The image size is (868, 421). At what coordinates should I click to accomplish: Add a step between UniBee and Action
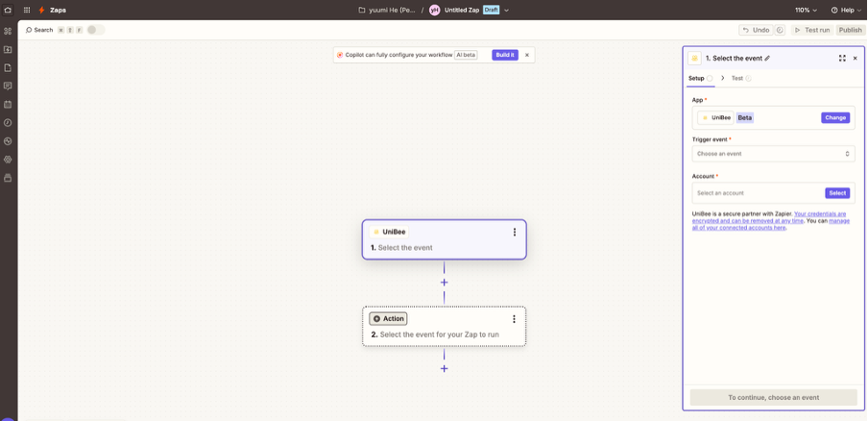(444, 283)
